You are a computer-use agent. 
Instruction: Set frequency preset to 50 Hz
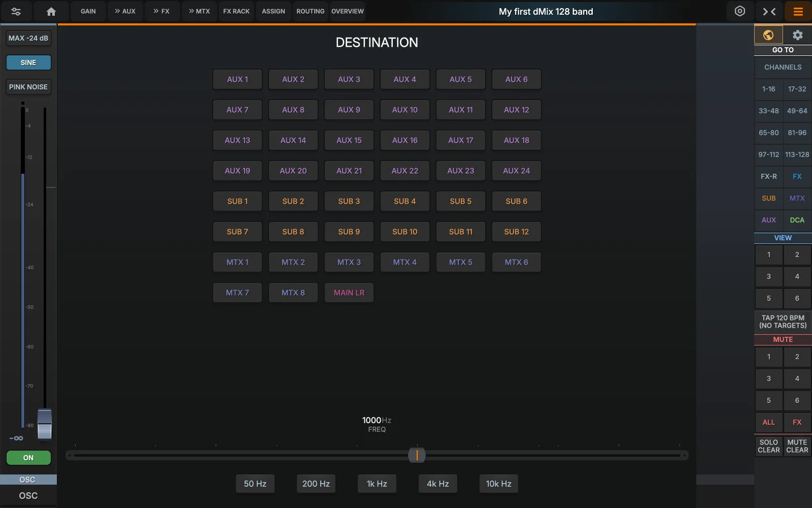pos(255,484)
